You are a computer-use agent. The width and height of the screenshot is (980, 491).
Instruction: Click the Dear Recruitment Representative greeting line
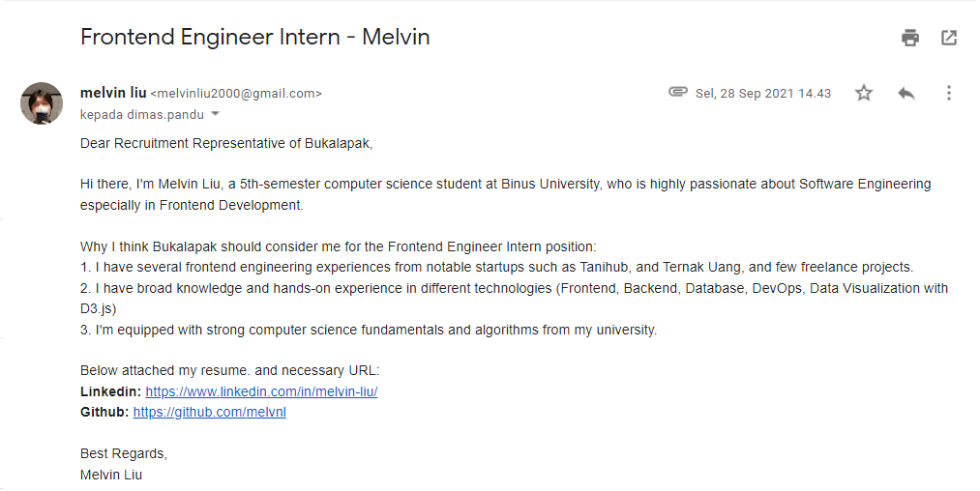(x=226, y=144)
